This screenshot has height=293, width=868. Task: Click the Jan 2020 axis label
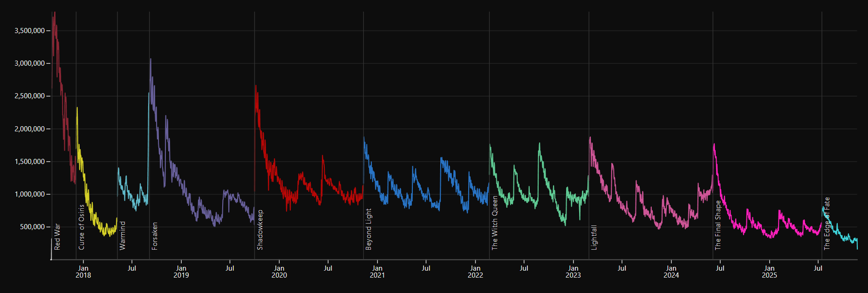(279, 272)
